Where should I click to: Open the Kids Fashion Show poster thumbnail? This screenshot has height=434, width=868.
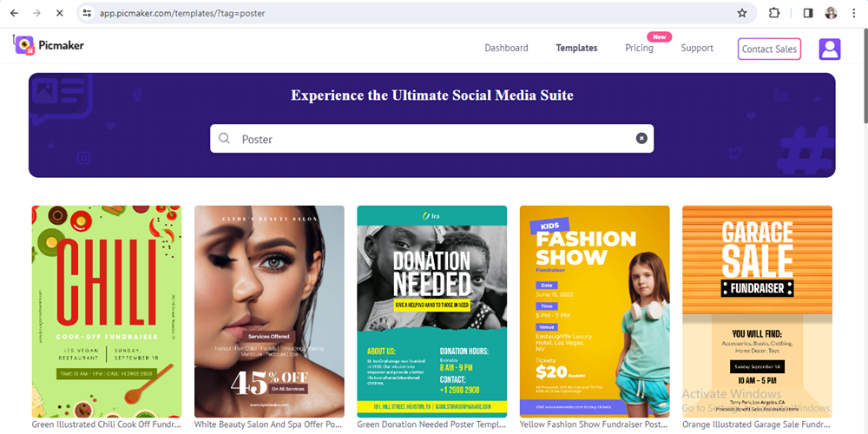coord(595,312)
